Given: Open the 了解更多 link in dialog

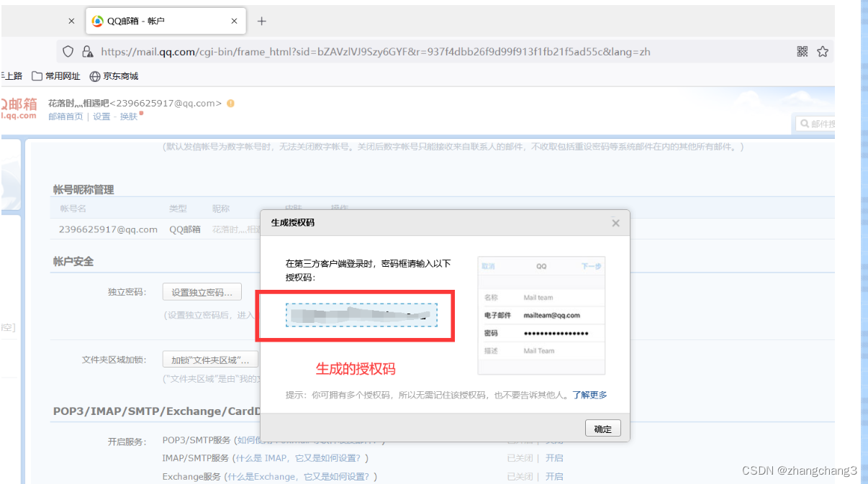Looking at the screenshot, I should click(589, 395).
